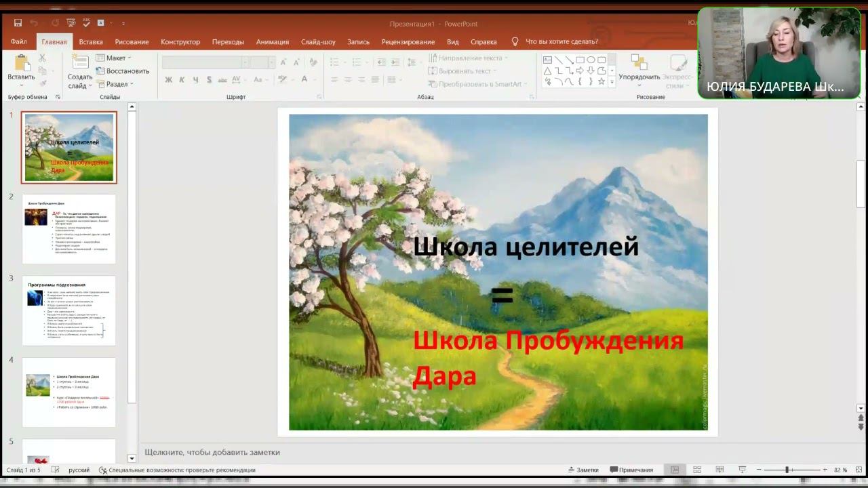Run spell check ABC icon
This screenshot has width=868, height=488.
[x=86, y=22]
